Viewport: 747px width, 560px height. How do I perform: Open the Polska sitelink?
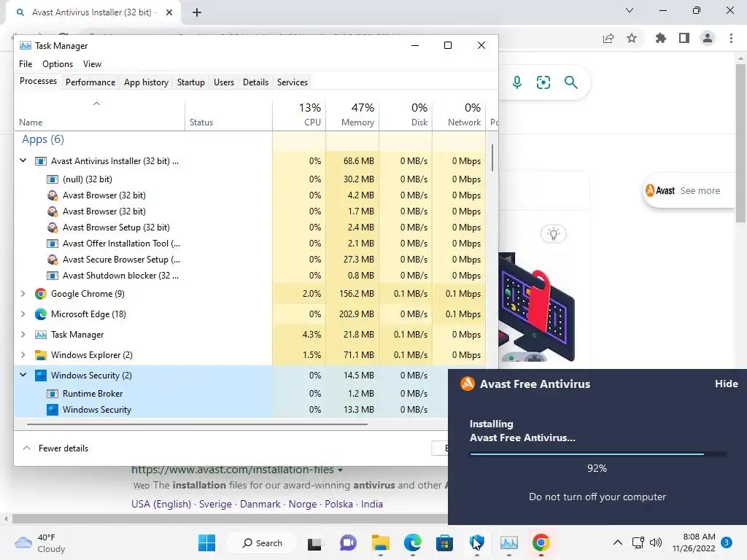click(338, 504)
